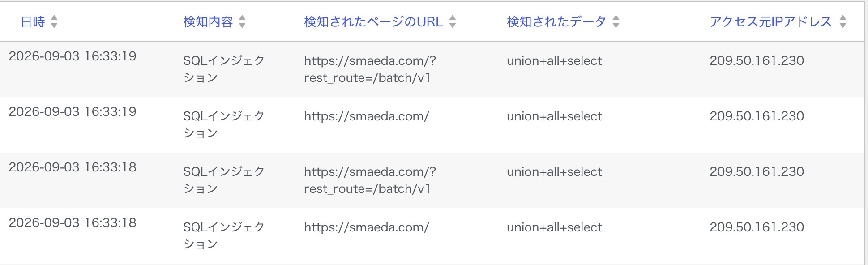This screenshot has height=265, width=868.
Task: Click https://smaeda.com/ URL in second row
Action: point(366,116)
